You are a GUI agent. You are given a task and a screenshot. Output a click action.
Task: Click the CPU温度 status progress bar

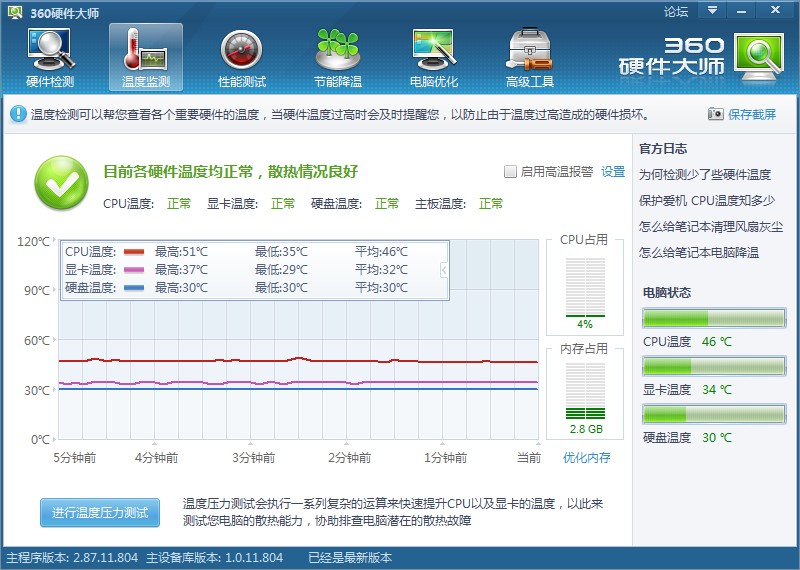[x=713, y=319]
